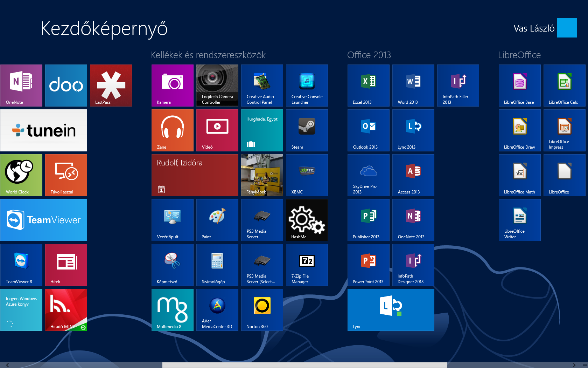The width and height of the screenshot is (588, 368).
Task: Open the plain LibreOffice start tile
Action: pyautogui.click(x=565, y=175)
